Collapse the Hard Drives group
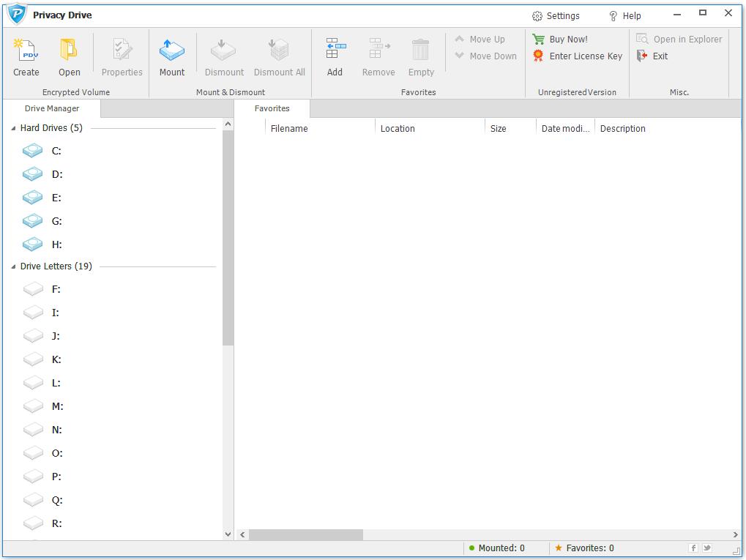The image size is (746, 560). click(x=13, y=128)
